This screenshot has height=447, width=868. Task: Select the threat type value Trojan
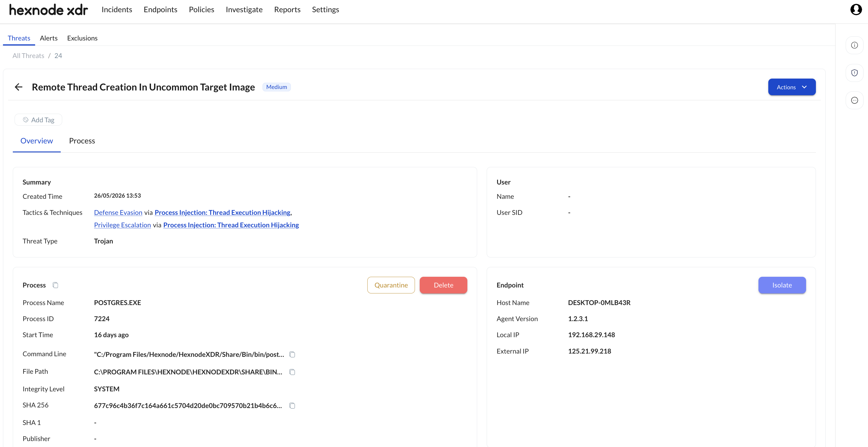click(x=104, y=241)
